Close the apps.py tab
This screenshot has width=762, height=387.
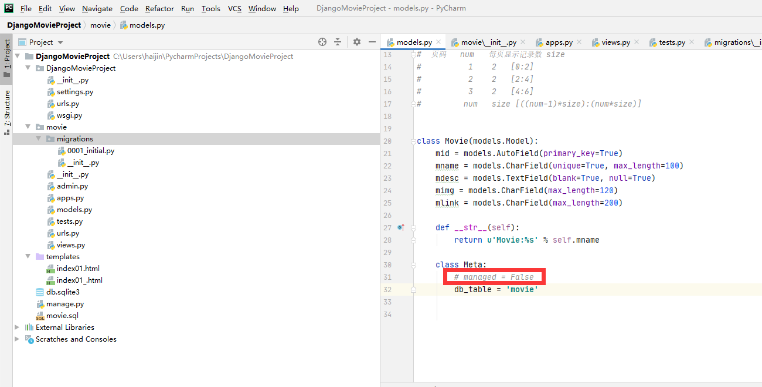pos(579,42)
